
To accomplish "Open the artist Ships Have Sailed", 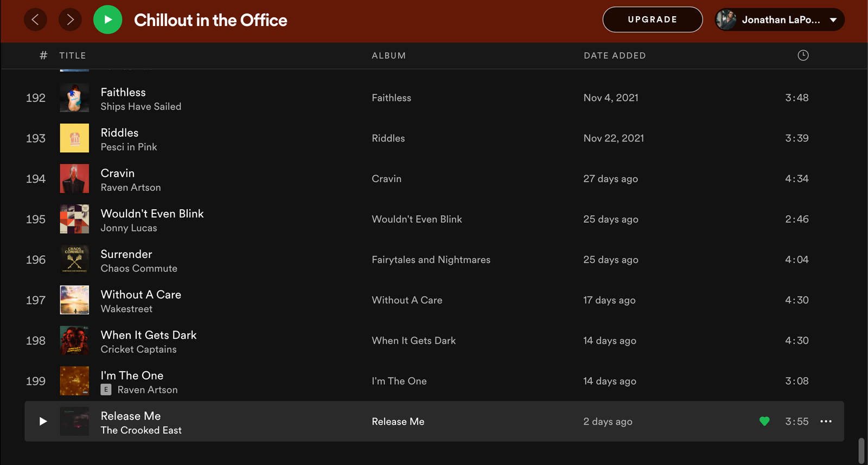I will tap(141, 107).
